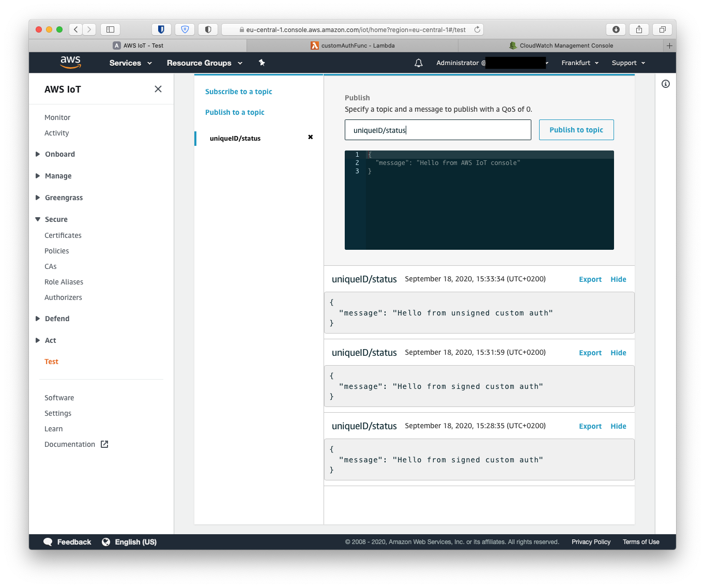Toggle the Safari sidebar button
The image size is (705, 588).
coord(110,29)
